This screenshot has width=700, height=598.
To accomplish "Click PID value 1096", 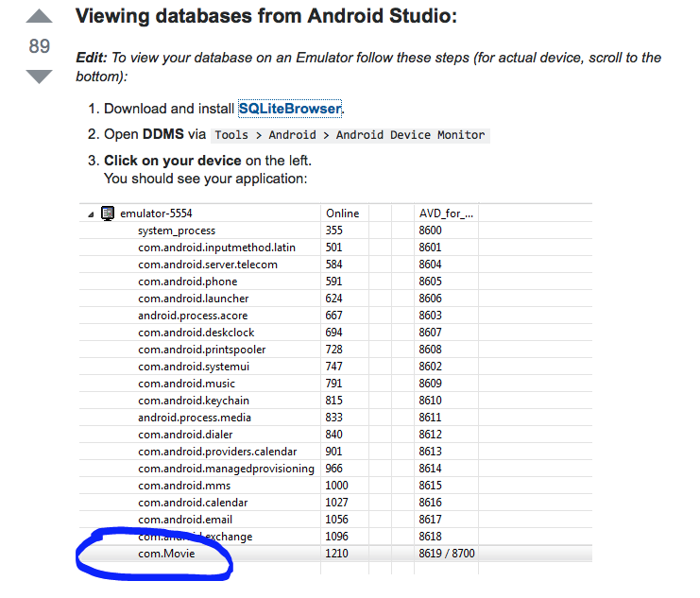I will coord(336,537).
